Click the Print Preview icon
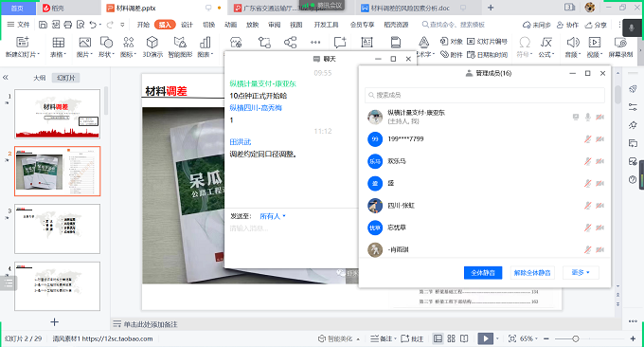The width and height of the screenshot is (644, 347). tap(80, 25)
